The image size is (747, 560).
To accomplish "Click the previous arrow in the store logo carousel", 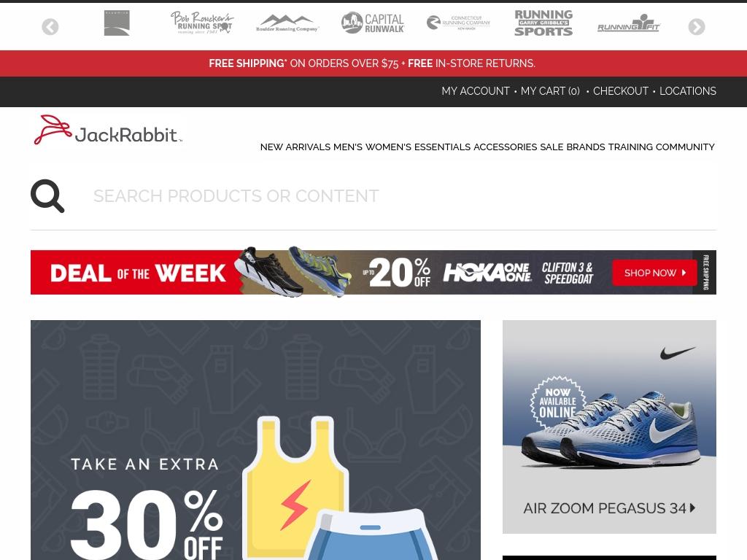I will tap(50, 27).
